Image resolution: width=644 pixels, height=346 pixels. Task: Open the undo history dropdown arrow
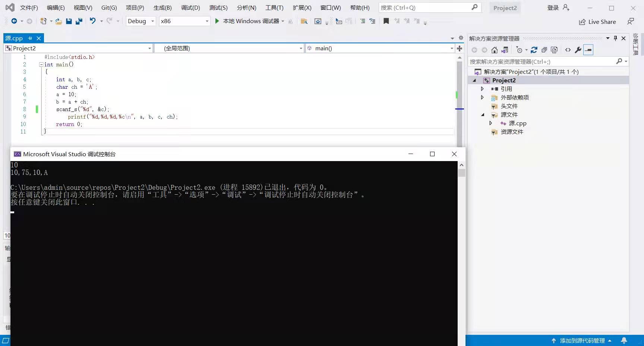tap(101, 21)
